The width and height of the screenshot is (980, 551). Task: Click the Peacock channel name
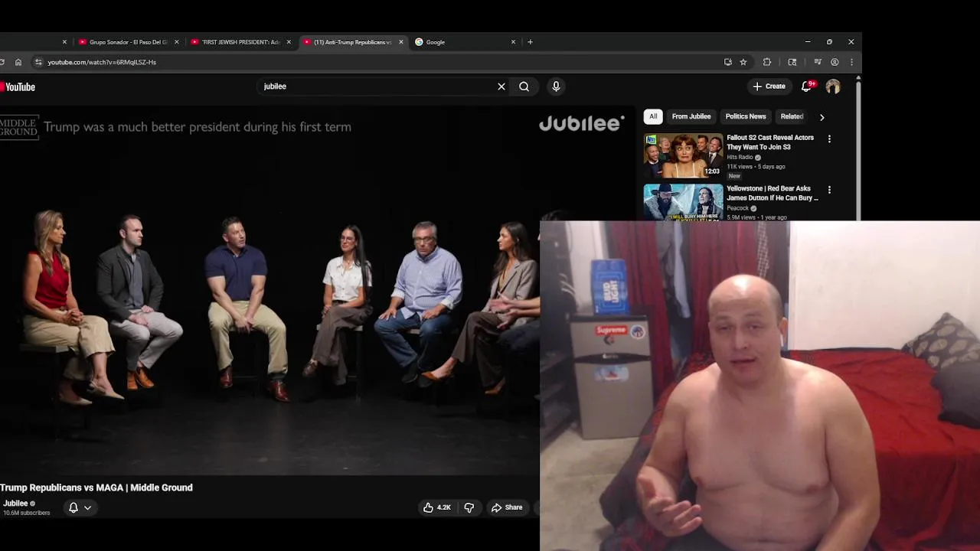[x=737, y=207]
